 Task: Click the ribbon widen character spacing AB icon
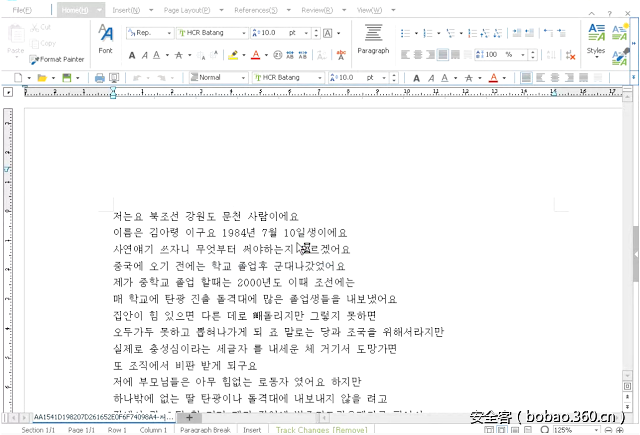pos(303,55)
